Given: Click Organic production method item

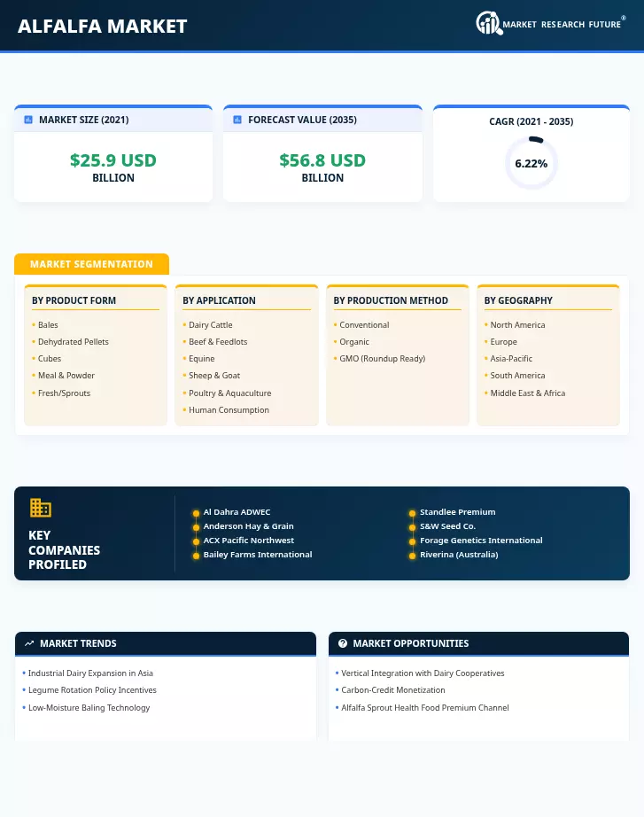Looking at the screenshot, I should [x=354, y=342].
